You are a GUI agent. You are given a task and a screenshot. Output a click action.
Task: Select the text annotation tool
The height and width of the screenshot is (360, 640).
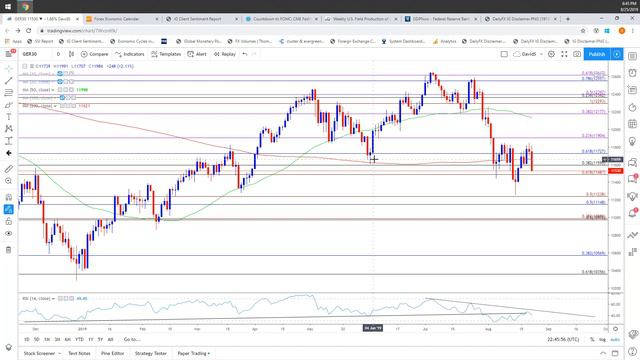click(9, 117)
